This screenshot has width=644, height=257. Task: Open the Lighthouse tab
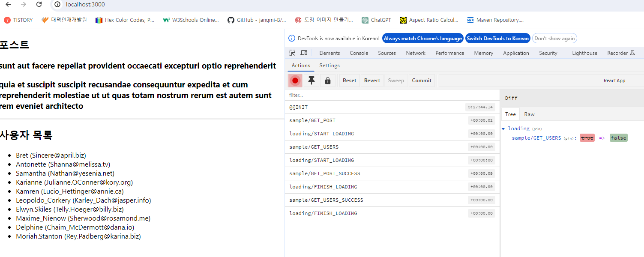[584, 53]
